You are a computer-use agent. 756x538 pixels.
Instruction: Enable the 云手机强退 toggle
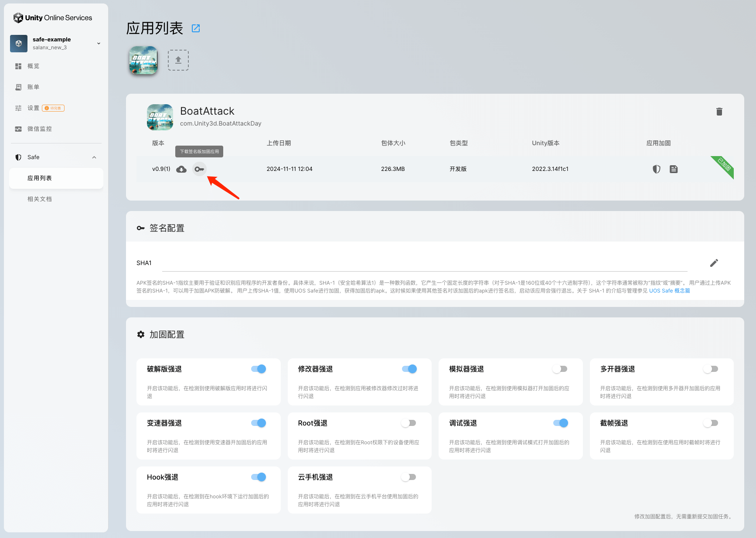409,477
